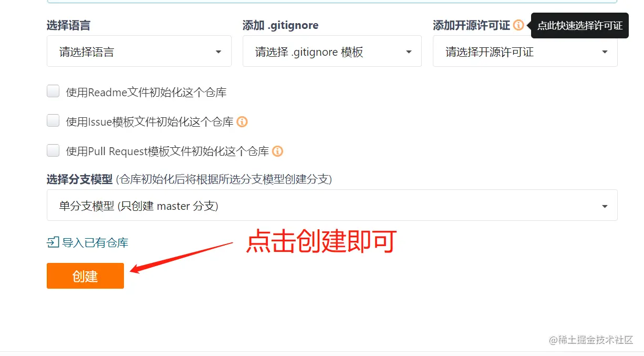Click the caret arrow in 单分支模型 selector
The image size is (644, 356).
605,207
